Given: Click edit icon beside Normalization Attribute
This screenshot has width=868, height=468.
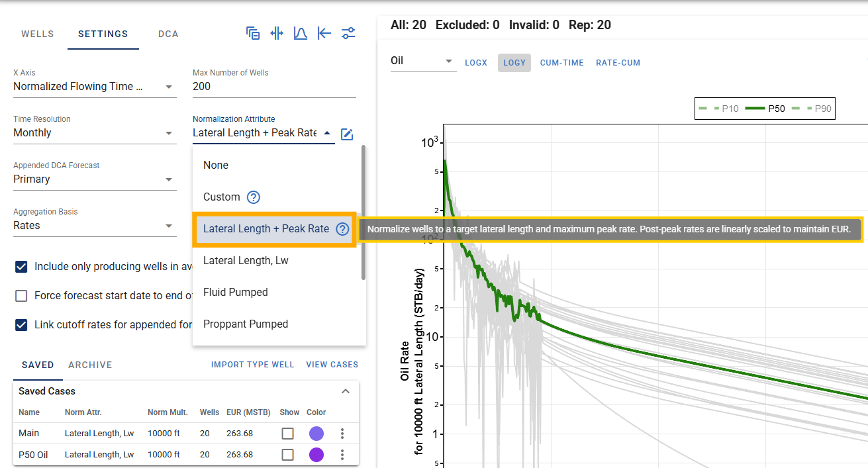Looking at the screenshot, I should [x=347, y=134].
